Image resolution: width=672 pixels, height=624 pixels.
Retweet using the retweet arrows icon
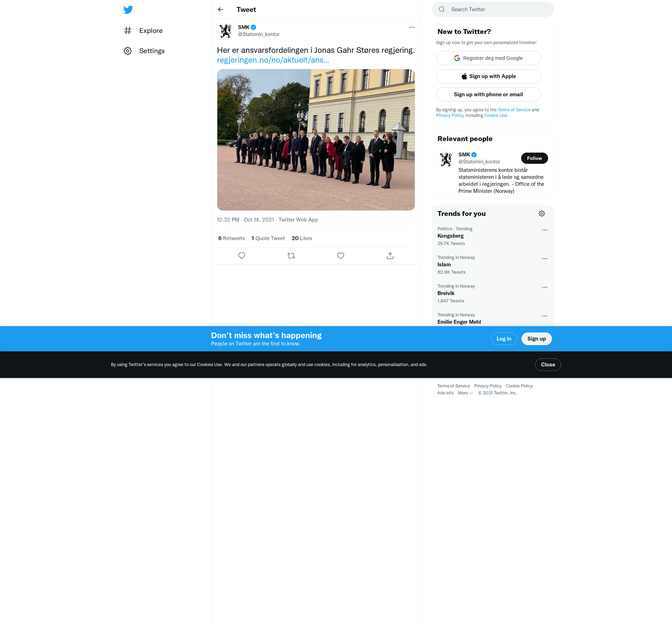[x=291, y=256]
